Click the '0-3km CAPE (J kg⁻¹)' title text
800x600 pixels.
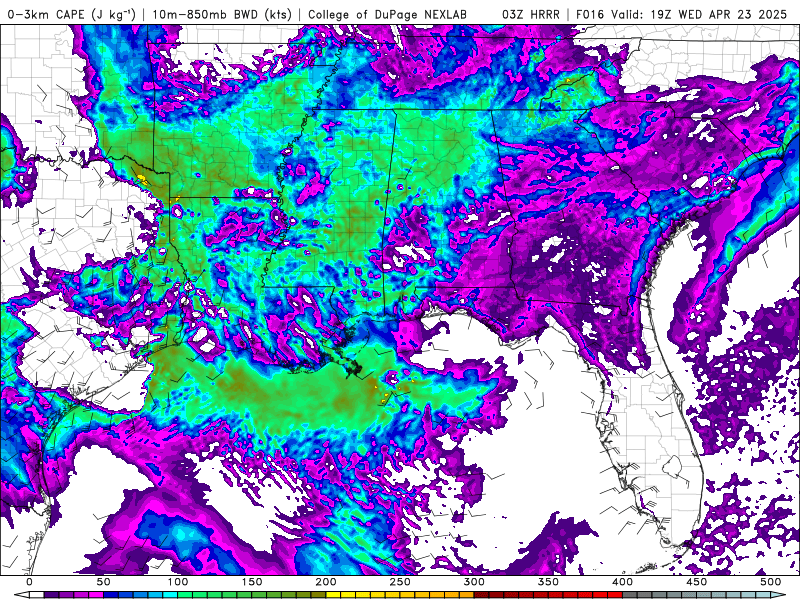pyautogui.click(x=72, y=14)
